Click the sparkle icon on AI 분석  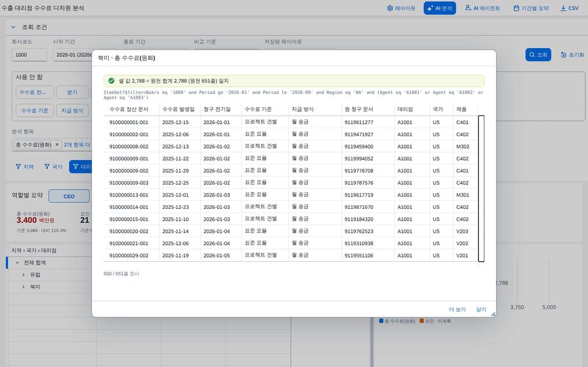430,8
